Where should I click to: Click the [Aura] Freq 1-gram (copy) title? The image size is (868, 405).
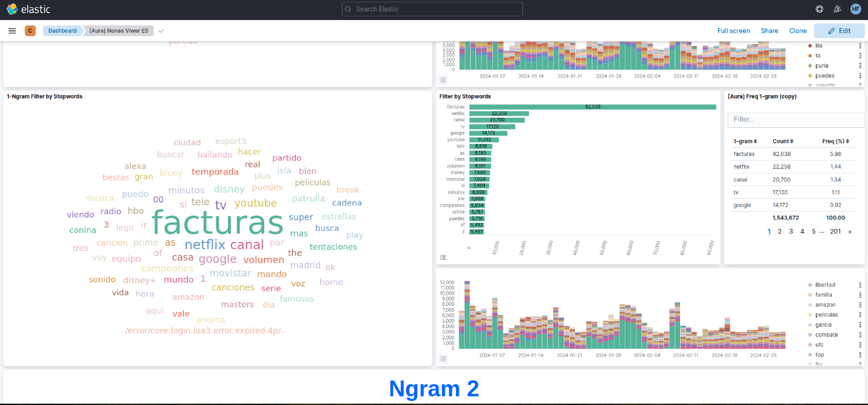point(762,96)
